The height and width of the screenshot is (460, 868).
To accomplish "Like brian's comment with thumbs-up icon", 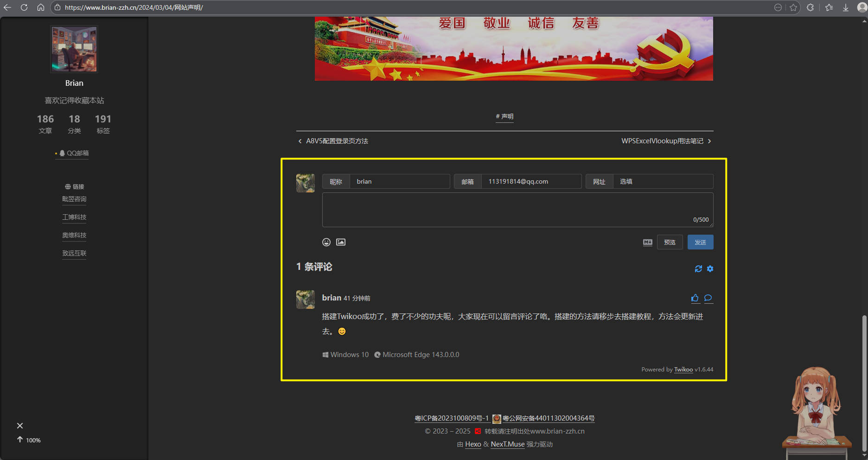I will click(x=695, y=298).
